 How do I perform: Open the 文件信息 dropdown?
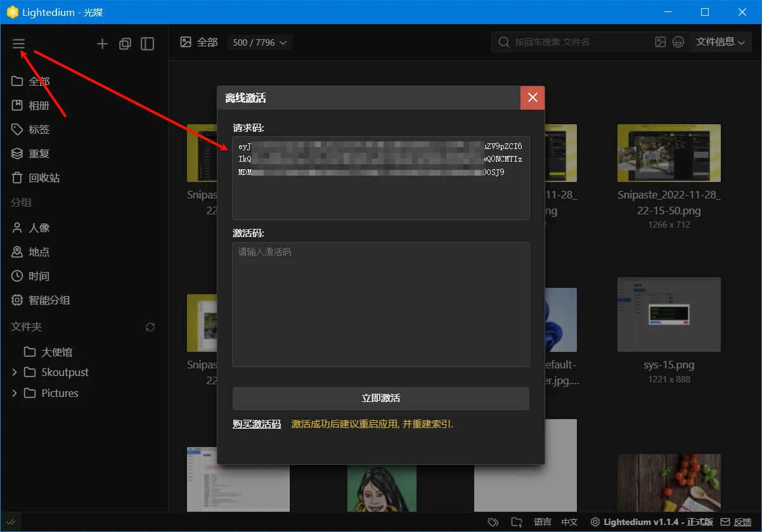tap(720, 42)
